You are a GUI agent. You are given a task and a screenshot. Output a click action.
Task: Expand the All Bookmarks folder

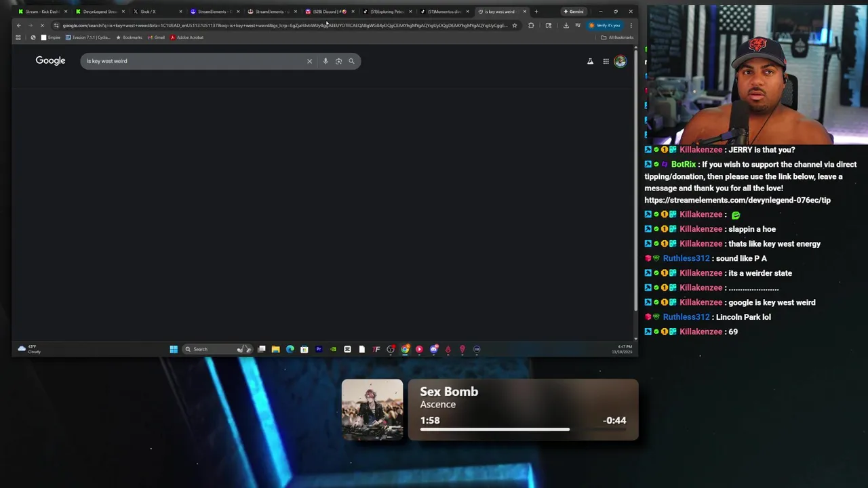(617, 37)
